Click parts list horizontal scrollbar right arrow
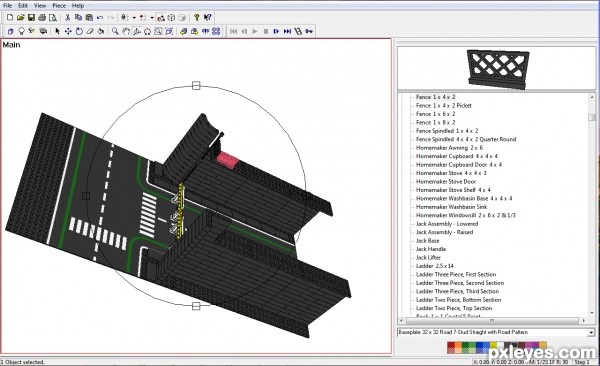 tap(584, 320)
